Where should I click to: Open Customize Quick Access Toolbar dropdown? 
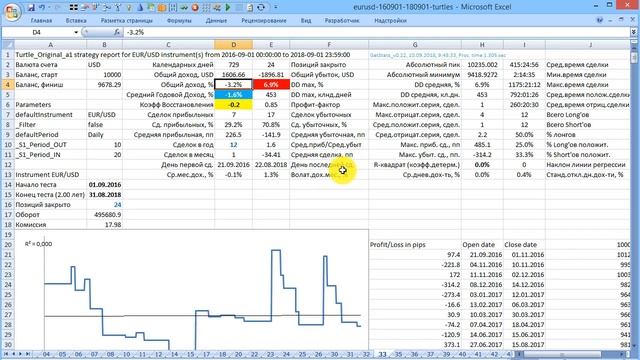[276, 7]
